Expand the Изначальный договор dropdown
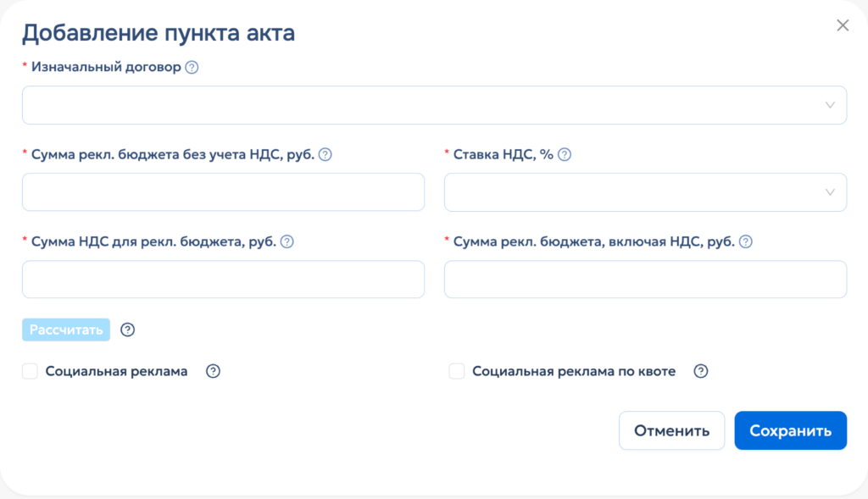Screen dimensions: 868x499 point(435,105)
